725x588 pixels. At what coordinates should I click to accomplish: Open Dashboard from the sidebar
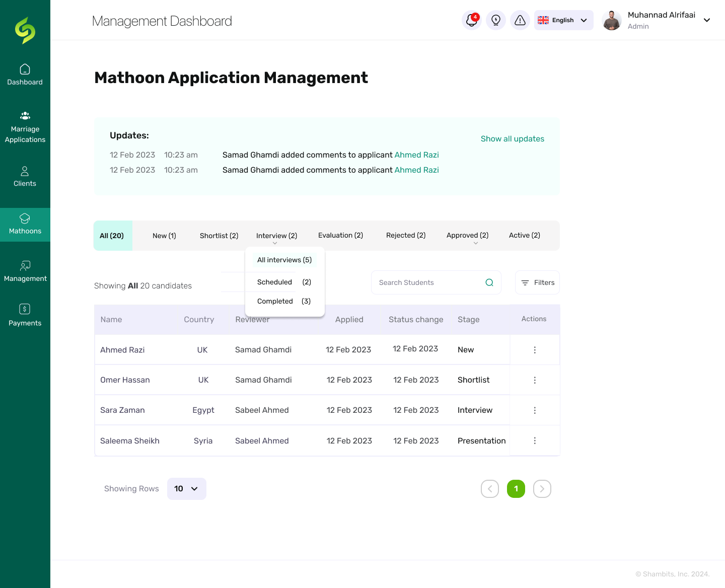click(25, 75)
